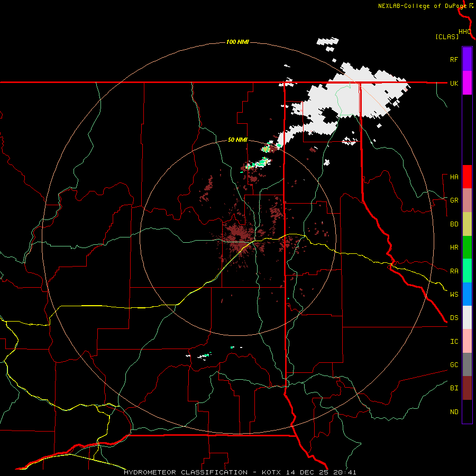
Task: Click the GR legend label
Action: pyautogui.click(x=454, y=200)
